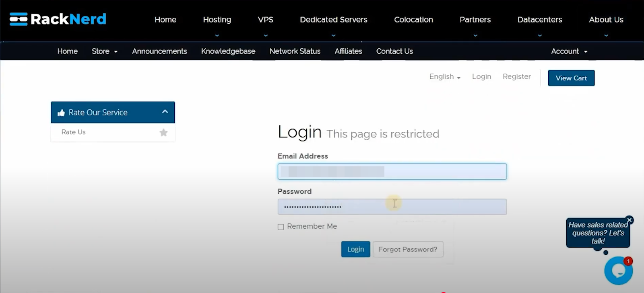
Task: Go to Home in the secondary bar
Action: 67,51
